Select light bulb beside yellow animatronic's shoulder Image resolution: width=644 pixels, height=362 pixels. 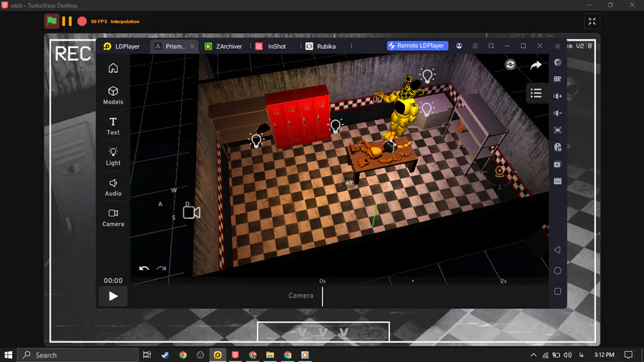click(426, 109)
